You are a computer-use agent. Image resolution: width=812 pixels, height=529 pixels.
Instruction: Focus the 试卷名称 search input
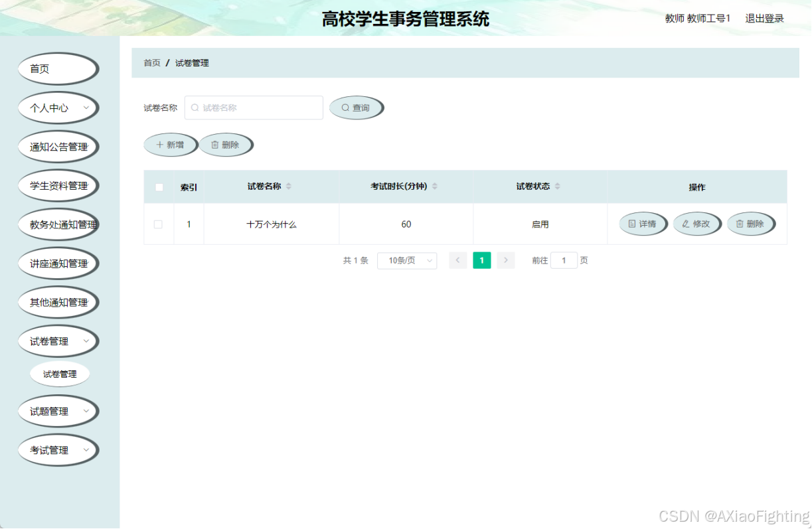tap(254, 108)
